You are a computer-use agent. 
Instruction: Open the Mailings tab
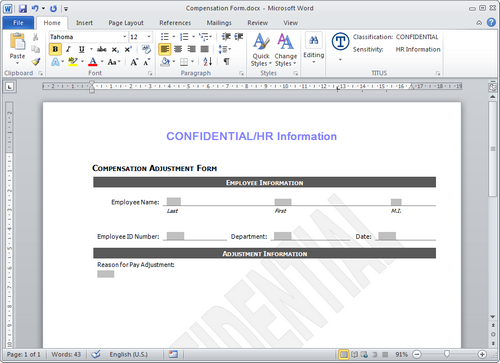[x=219, y=23]
